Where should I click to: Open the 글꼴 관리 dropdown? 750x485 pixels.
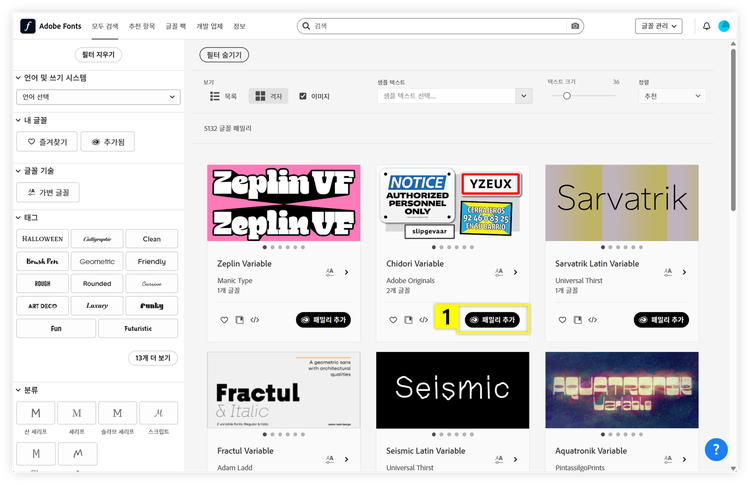pyautogui.click(x=659, y=26)
